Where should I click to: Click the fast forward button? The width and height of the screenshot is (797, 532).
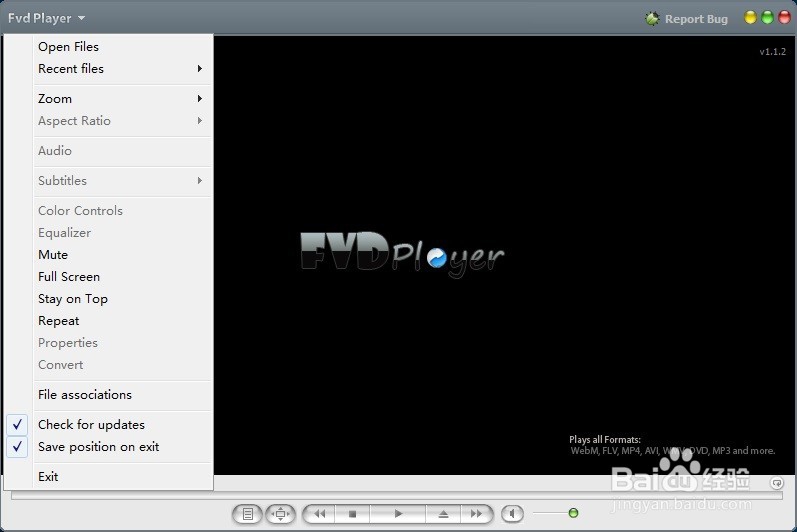tap(476, 514)
